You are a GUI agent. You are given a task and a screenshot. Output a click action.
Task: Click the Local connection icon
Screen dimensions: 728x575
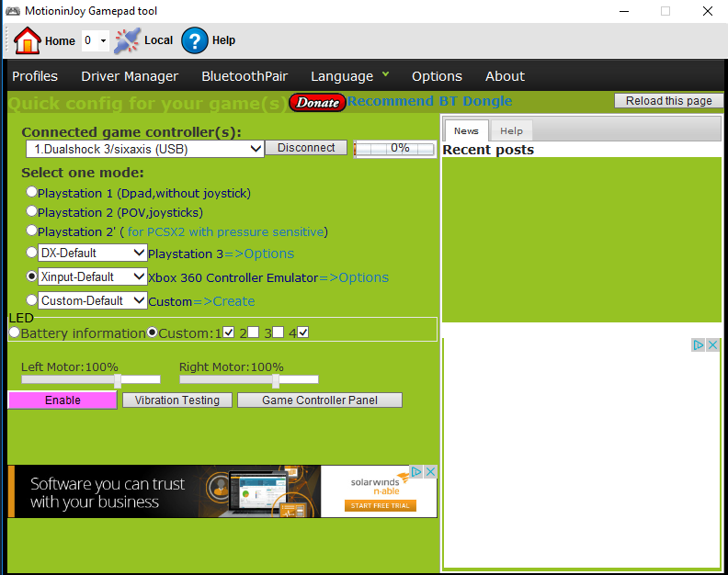[x=127, y=40]
